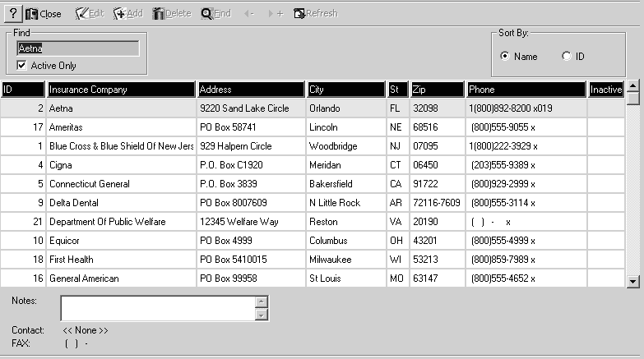Select the Ameritas row
Viewport: 644px width, 359px height.
[x=313, y=127]
